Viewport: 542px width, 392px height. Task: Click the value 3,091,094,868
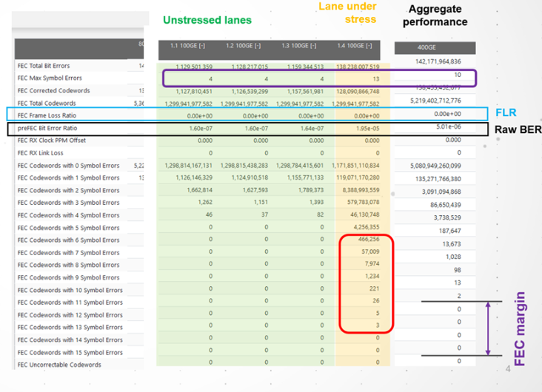click(441, 192)
